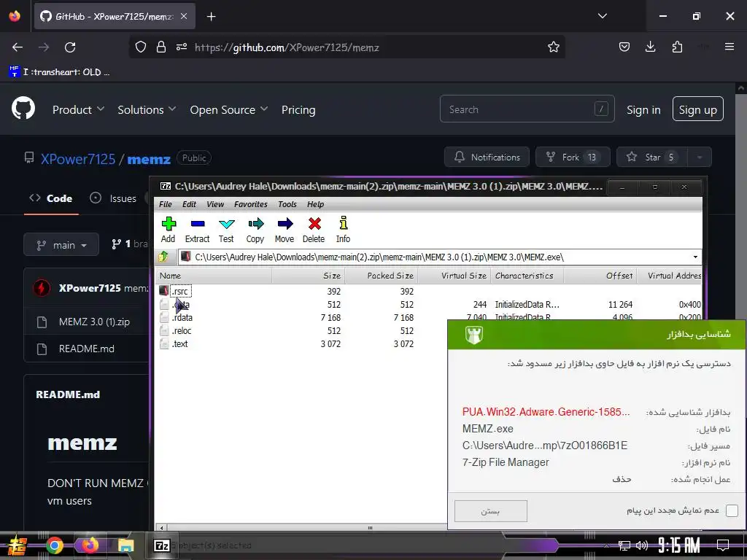Click the 7-Zip taskbar icon

pyautogui.click(x=161, y=545)
